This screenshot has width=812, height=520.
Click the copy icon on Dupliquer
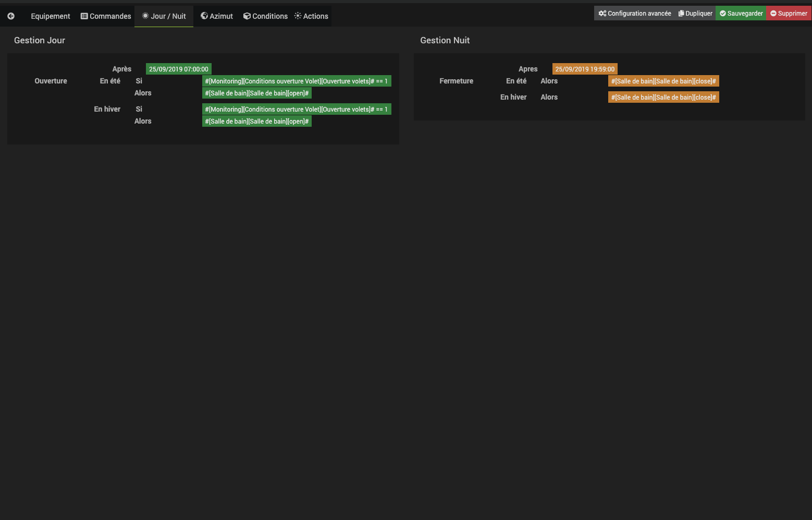(681, 14)
